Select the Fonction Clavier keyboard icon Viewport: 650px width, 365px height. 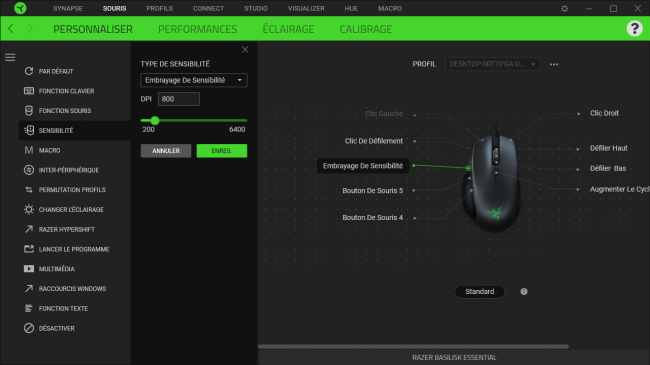point(29,91)
